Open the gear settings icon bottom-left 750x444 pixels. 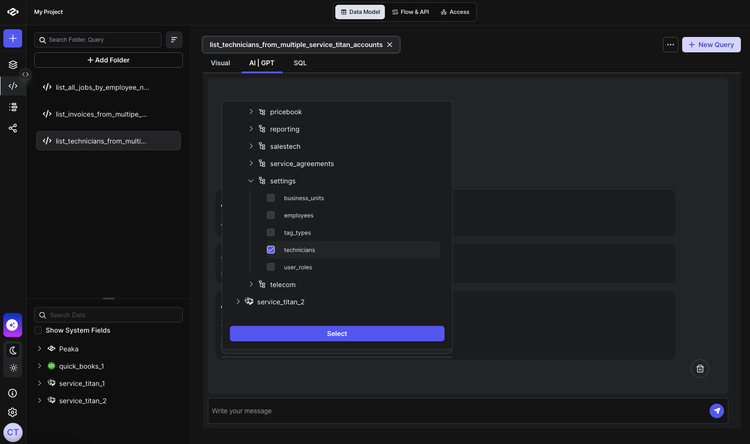click(12, 412)
